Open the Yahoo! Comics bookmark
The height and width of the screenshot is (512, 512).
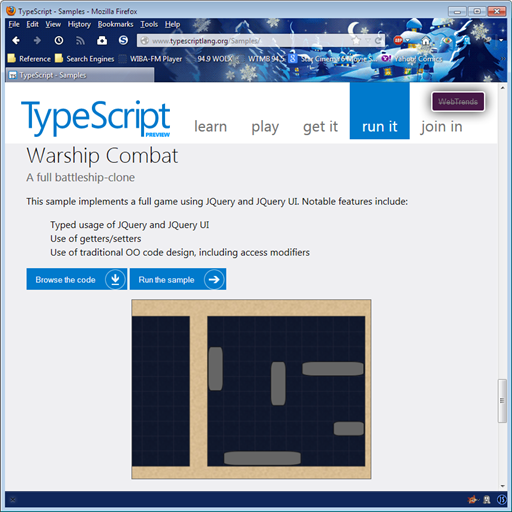[x=412, y=59]
